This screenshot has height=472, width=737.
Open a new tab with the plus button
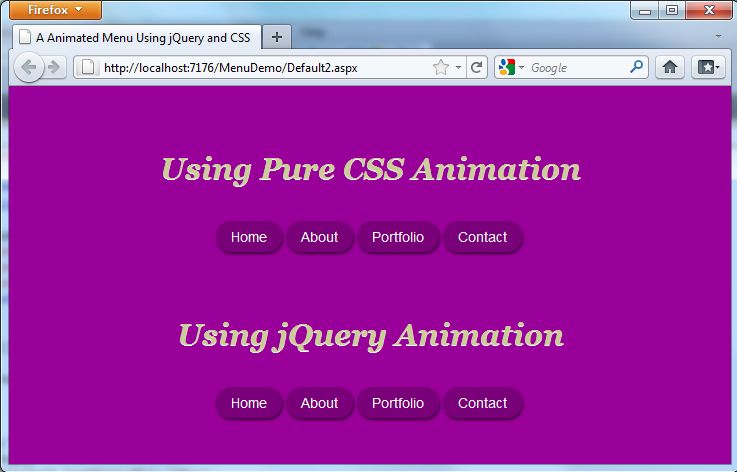click(x=277, y=37)
